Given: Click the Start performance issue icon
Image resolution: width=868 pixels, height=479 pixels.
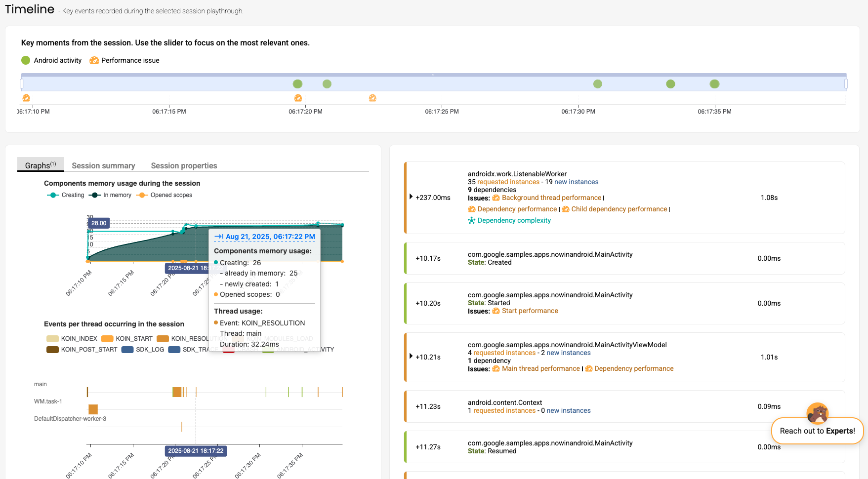Looking at the screenshot, I should [x=496, y=311].
